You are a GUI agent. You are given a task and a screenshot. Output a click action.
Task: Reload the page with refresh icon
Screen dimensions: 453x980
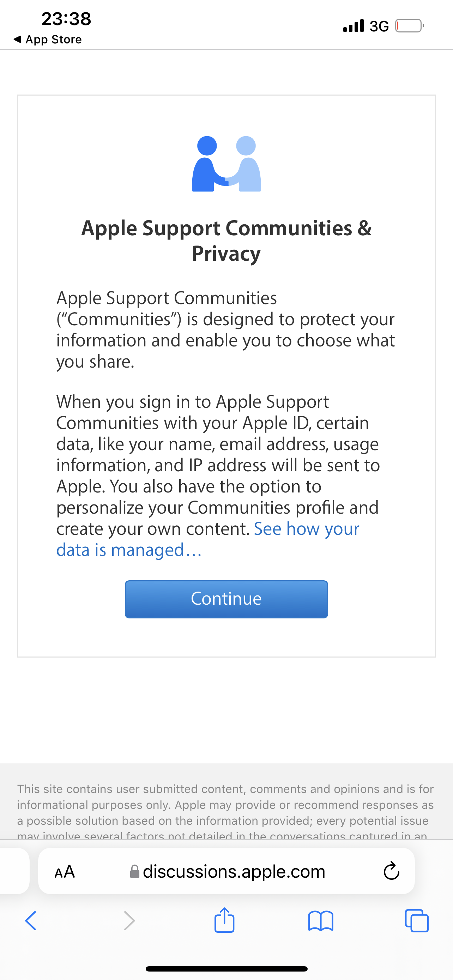tap(391, 871)
